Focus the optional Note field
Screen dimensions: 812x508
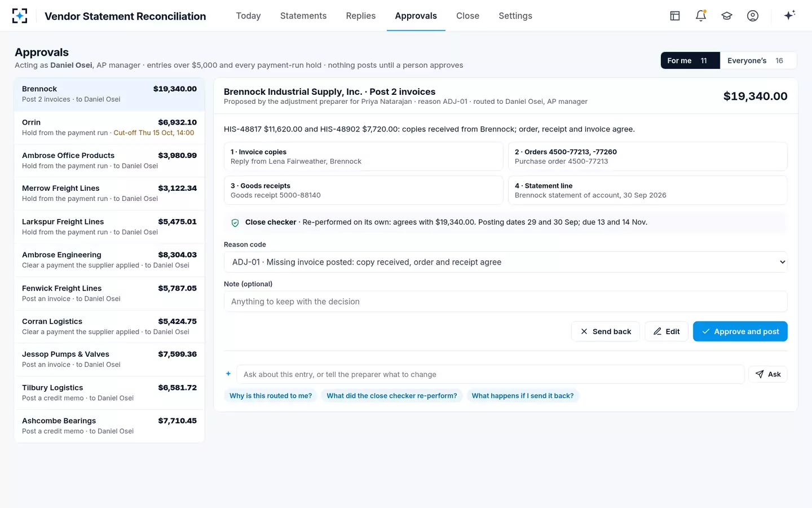(x=506, y=301)
